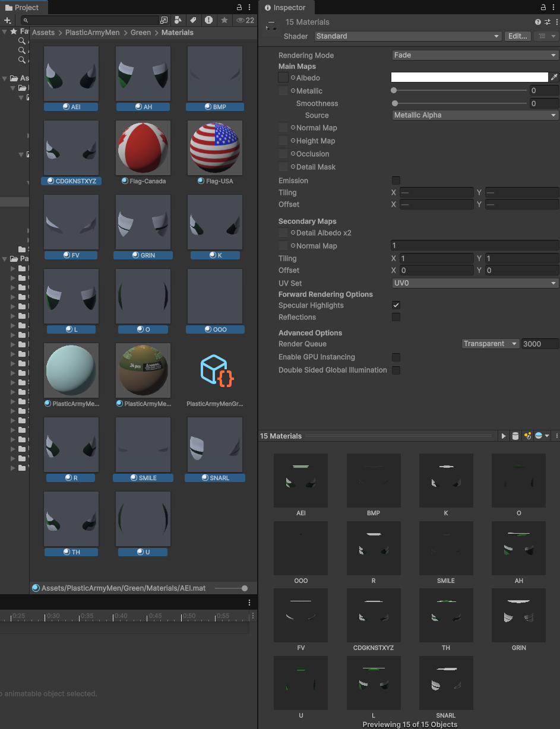Open the Source dropdown set to Metallic Alpha

click(x=475, y=115)
